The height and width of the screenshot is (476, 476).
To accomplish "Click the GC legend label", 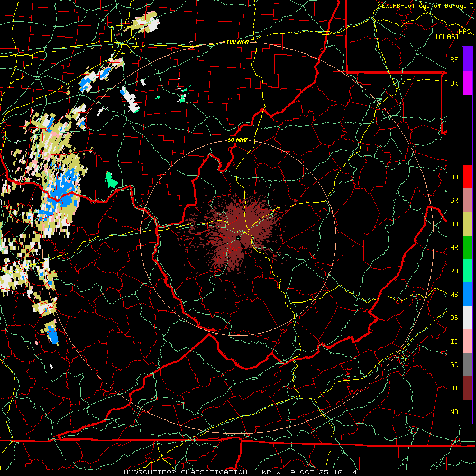I will tap(454, 364).
